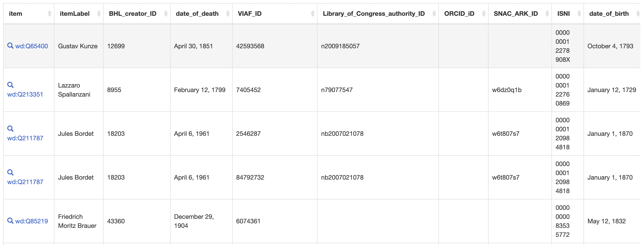Sort by the ISNI column header text
Viewport: 644px width, 245px height.
point(563,14)
